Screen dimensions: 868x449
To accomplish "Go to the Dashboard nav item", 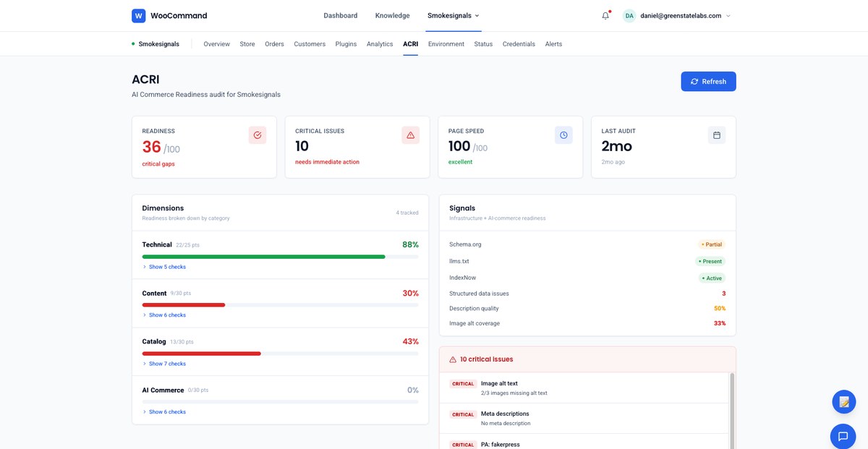I will click(341, 15).
